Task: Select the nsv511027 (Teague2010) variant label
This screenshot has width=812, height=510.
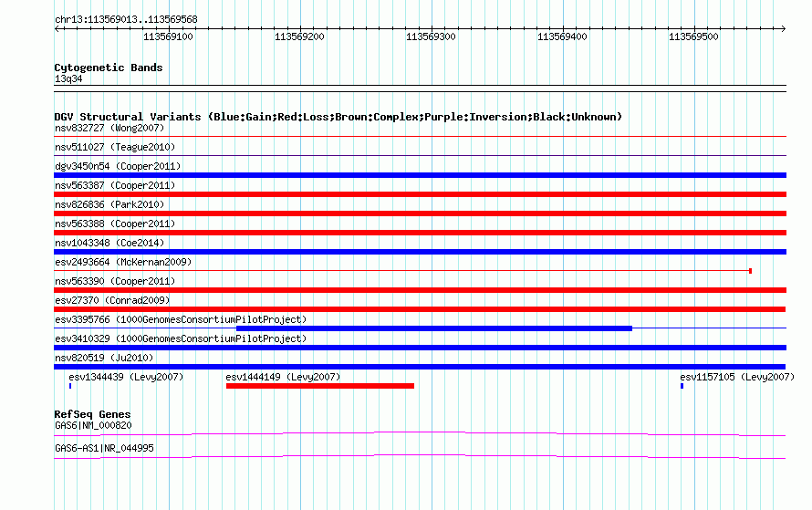Action: pos(115,147)
